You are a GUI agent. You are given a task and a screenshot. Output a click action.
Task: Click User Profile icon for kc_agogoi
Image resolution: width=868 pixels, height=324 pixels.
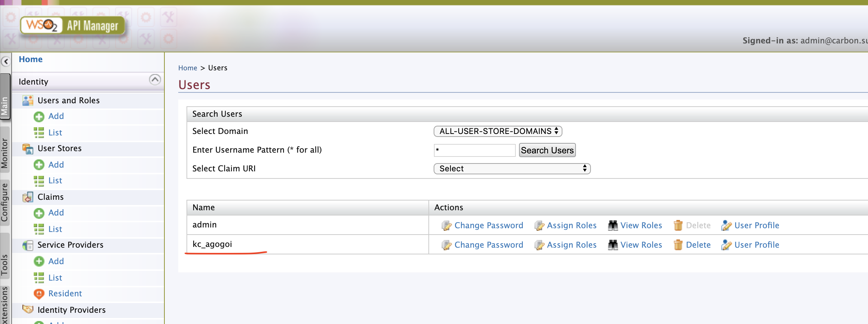(726, 245)
